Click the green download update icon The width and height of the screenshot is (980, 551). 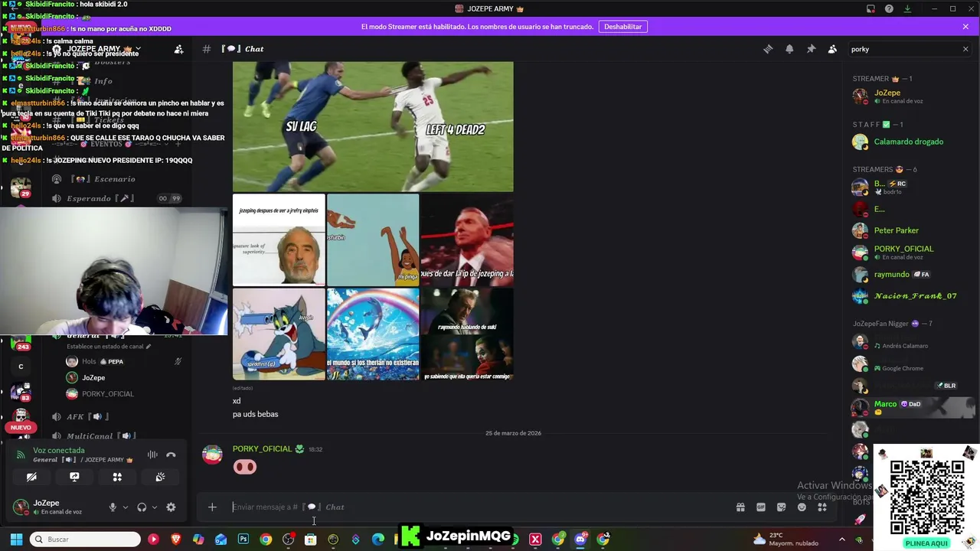click(907, 8)
